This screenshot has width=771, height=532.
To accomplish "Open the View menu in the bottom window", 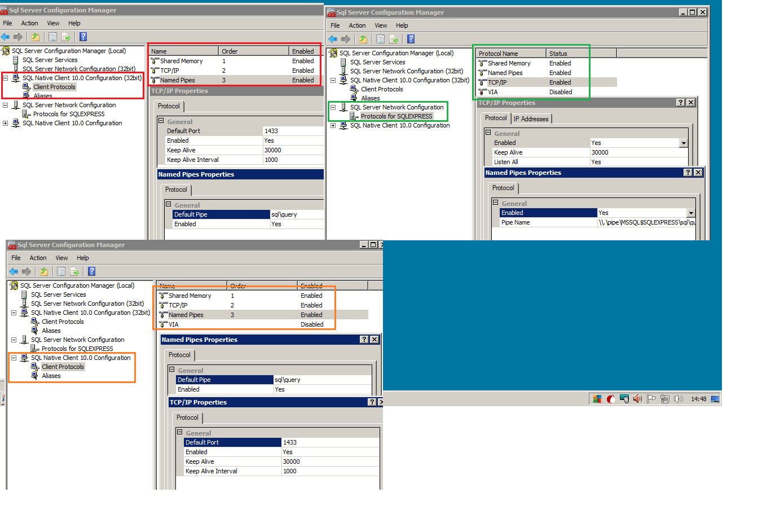I will [x=61, y=258].
